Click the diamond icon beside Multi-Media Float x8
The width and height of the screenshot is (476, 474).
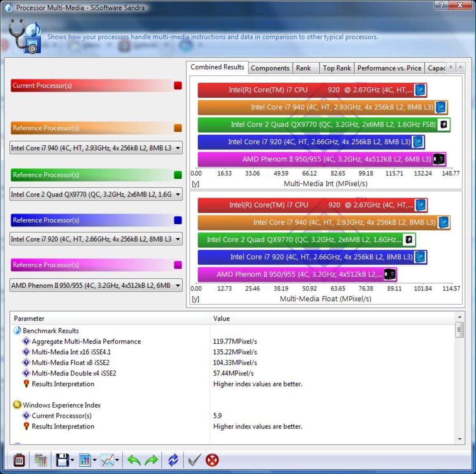(x=26, y=362)
